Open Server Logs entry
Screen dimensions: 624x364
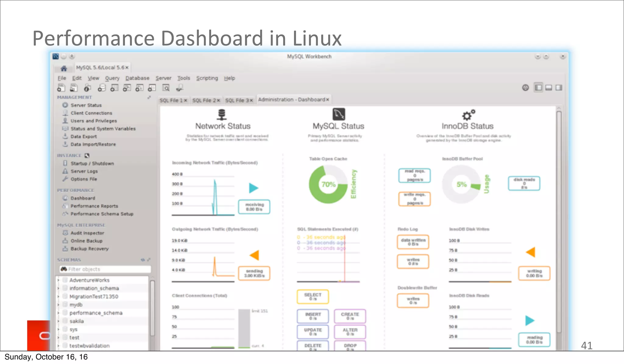[84, 171]
